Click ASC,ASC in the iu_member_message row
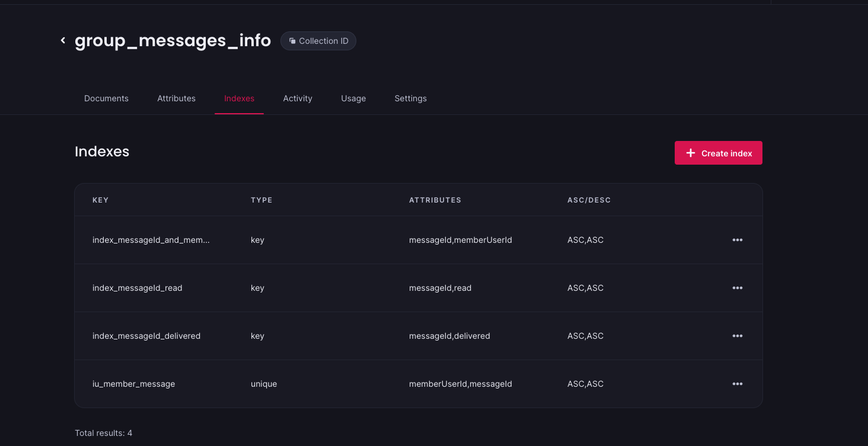868x446 pixels. pyautogui.click(x=585, y=384)
